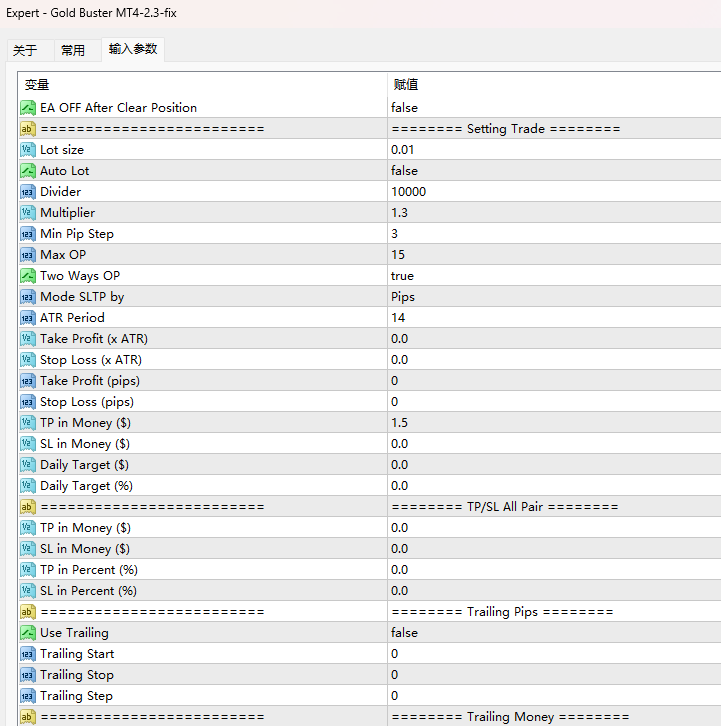Screen dimensions: 721x726
Task: Select the Trailing Step label
Action: [76, 696]
